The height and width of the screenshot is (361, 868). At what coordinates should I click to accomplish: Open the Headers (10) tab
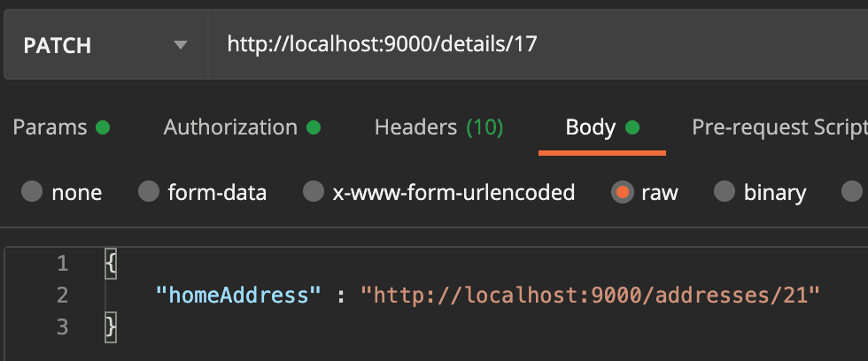click(x=438, y=127)
